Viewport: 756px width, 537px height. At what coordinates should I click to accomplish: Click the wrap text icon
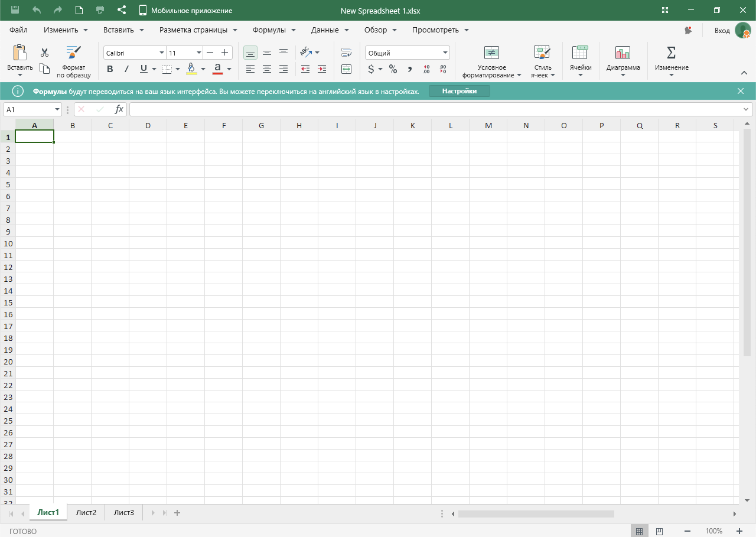click(347, 53)
